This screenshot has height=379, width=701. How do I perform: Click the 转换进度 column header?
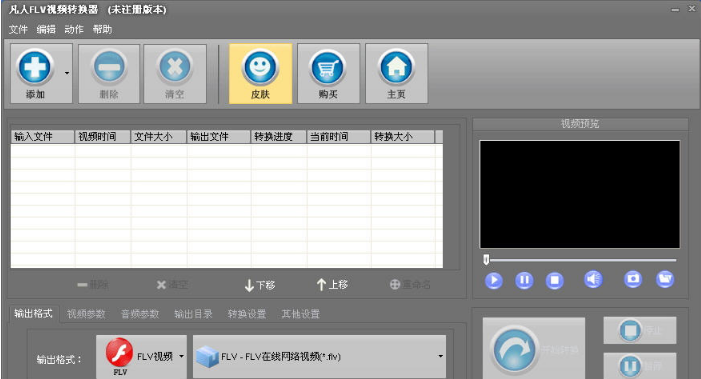click(279, 137)
